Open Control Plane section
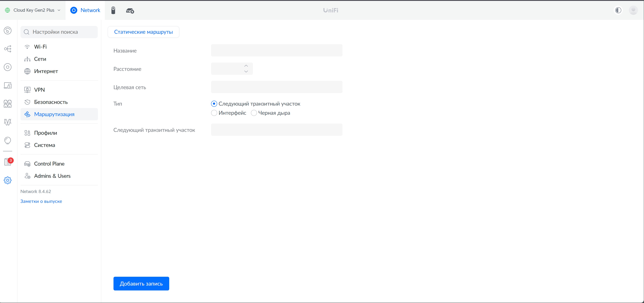Viewport: 644px width, 303px height. 59,164
